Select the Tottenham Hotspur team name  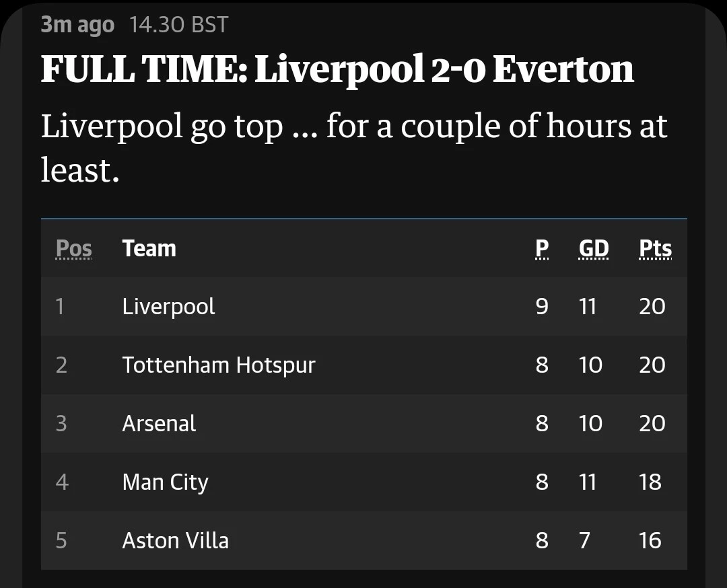pyautogui.click(x=219, y=365)
